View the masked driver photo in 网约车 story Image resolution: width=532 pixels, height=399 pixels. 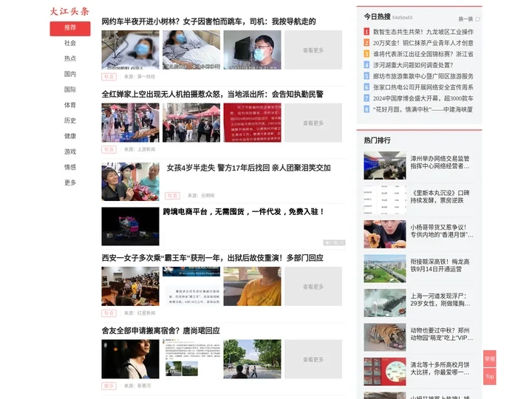(252, 50)
